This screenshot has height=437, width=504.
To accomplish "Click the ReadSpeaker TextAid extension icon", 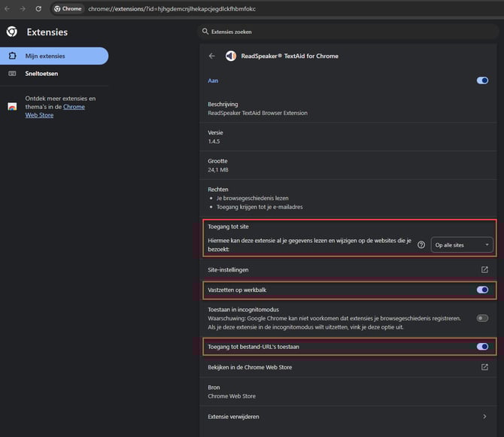I will (231, 56).
